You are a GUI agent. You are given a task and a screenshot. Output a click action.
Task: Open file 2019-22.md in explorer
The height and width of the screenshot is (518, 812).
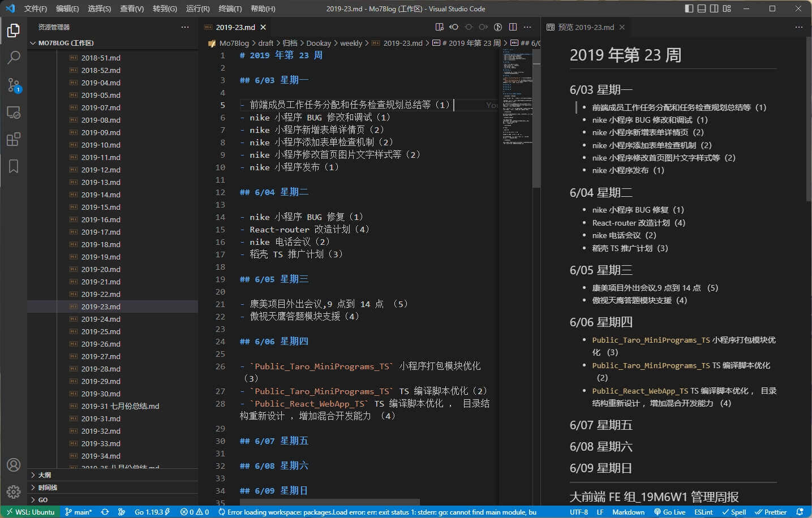[x=113, y=294]
